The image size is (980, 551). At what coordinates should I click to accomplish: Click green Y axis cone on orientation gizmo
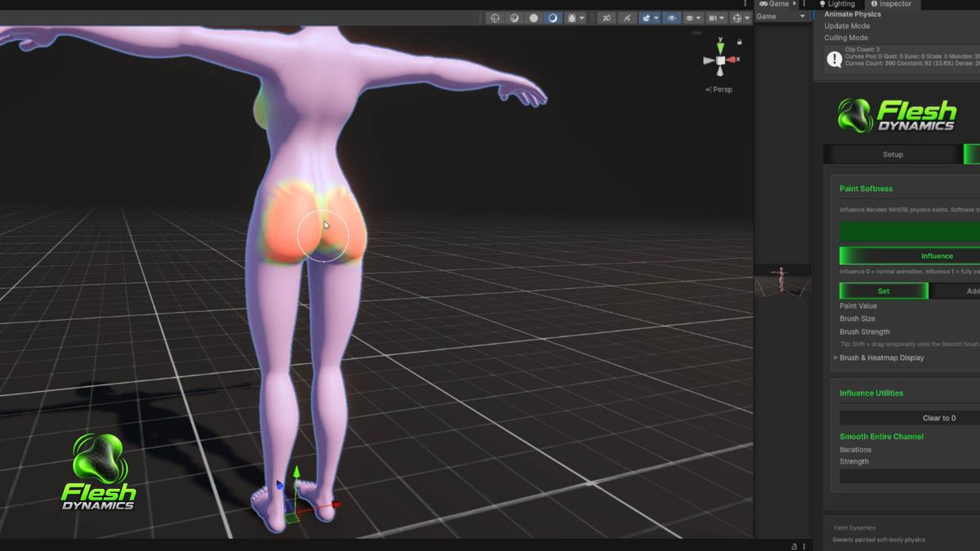pyautogui.click(x=720, y=48)
